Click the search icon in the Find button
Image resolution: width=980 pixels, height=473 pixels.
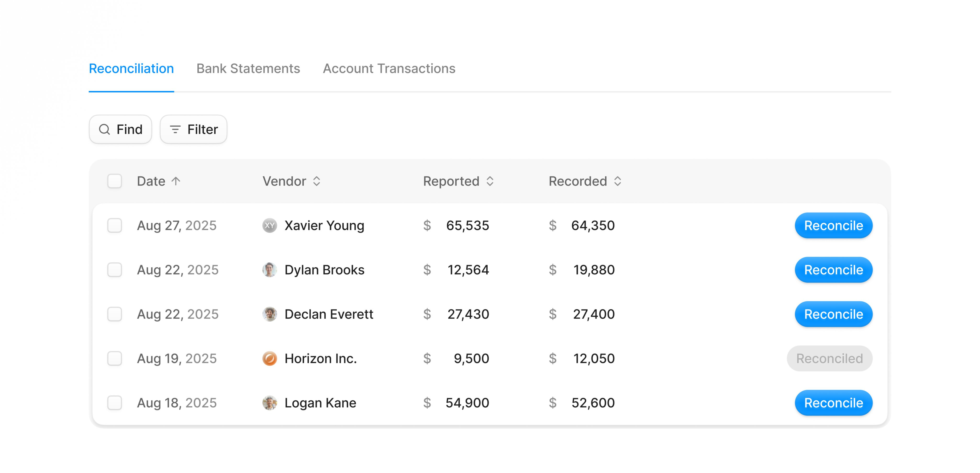click(105, 129)
